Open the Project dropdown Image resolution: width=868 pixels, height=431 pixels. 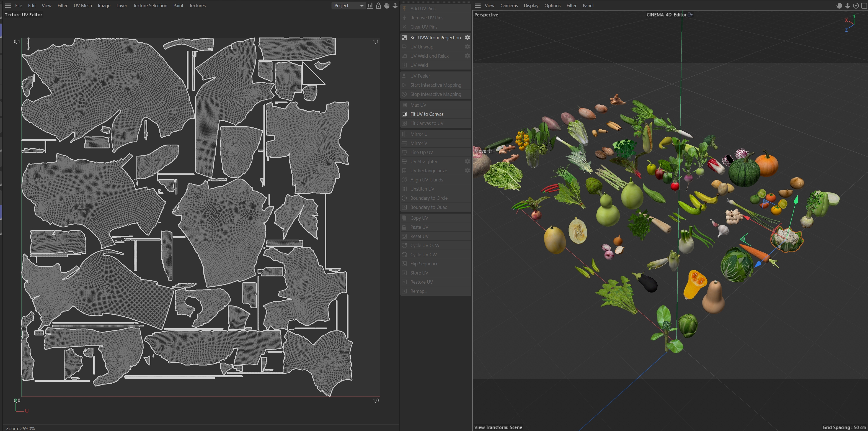[348, 5]
